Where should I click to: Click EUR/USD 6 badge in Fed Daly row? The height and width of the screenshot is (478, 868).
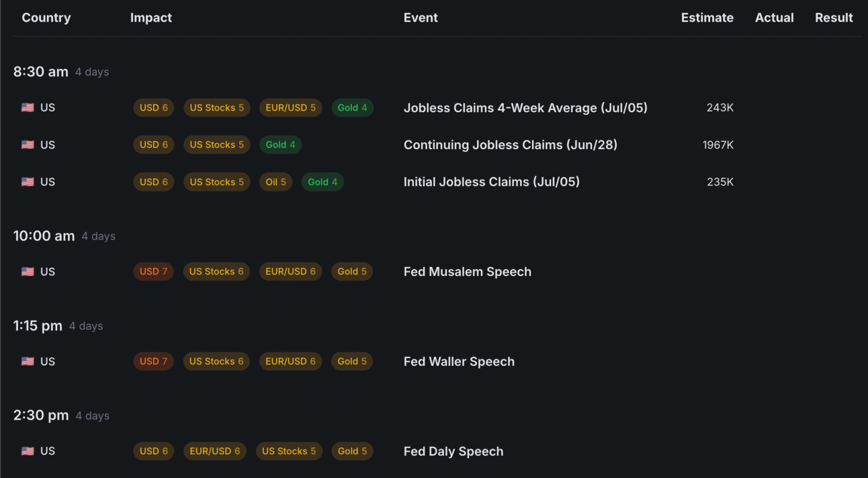tap(214, 451)
